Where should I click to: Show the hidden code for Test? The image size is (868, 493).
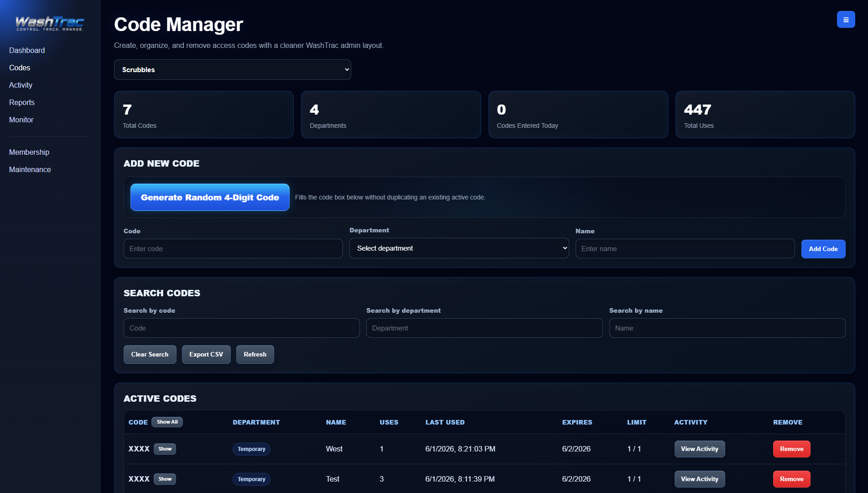pos(165,479)
